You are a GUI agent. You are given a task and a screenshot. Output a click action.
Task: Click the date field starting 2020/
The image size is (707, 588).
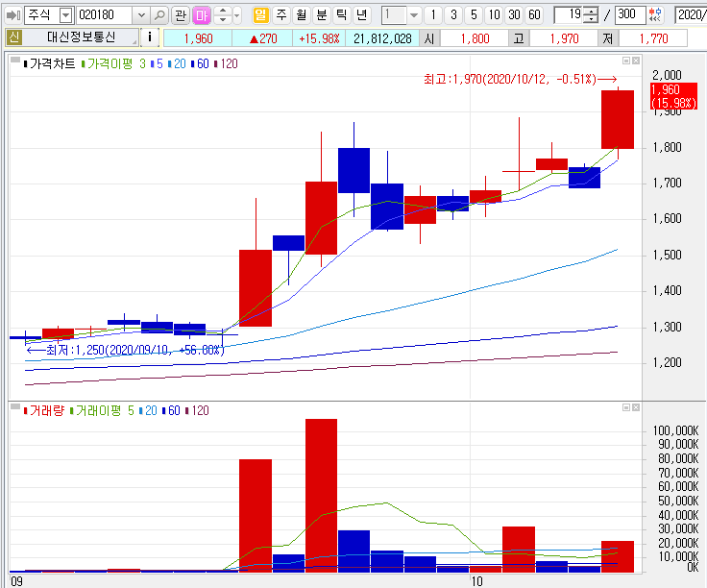coord(691,15)
